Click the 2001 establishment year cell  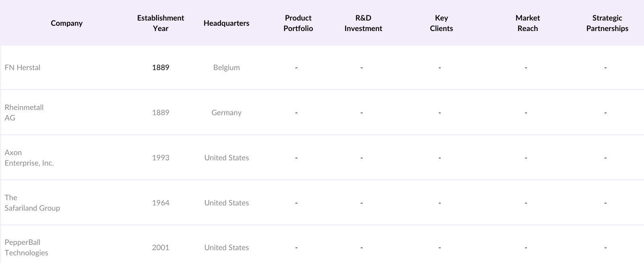(x=161, y=247)
